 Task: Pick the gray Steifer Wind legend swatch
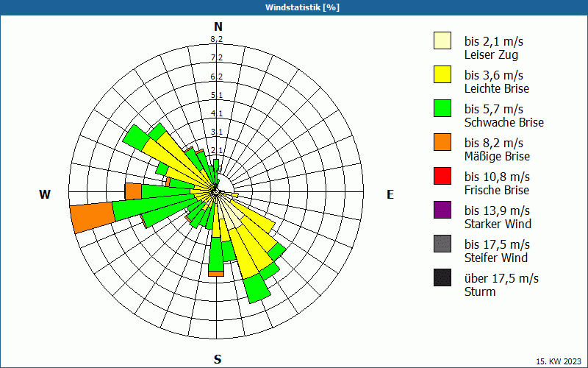(442, 244)
